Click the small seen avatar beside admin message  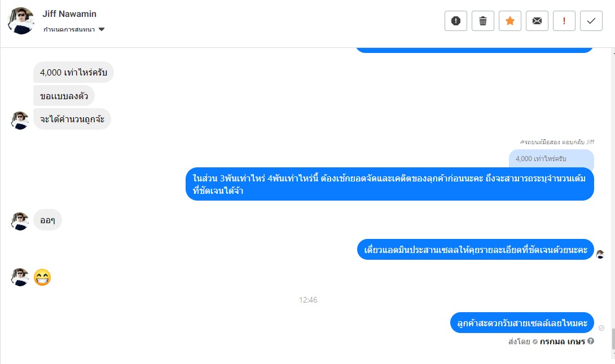600,254
